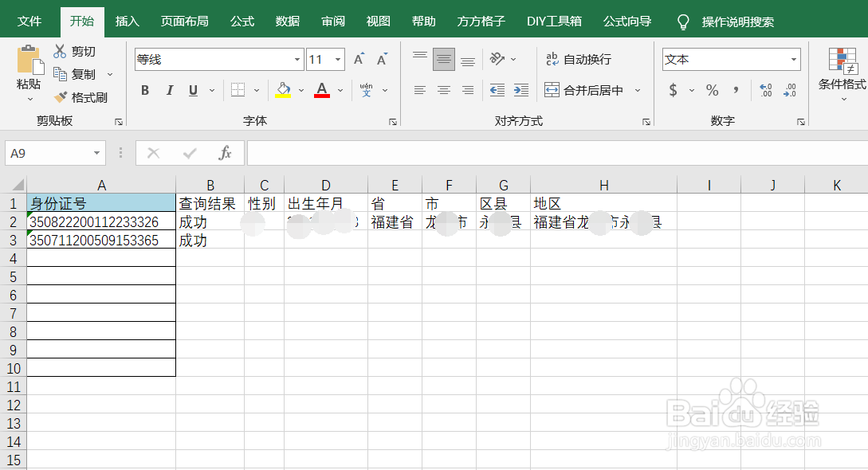This screenshot has height=470, width=868.
Task: Click the Name Box showing A9
Action: click(x=50, y=152)
